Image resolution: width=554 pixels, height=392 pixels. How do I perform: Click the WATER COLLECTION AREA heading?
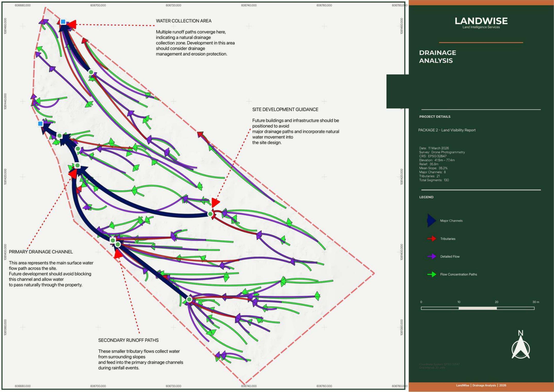tap(184, 21)
